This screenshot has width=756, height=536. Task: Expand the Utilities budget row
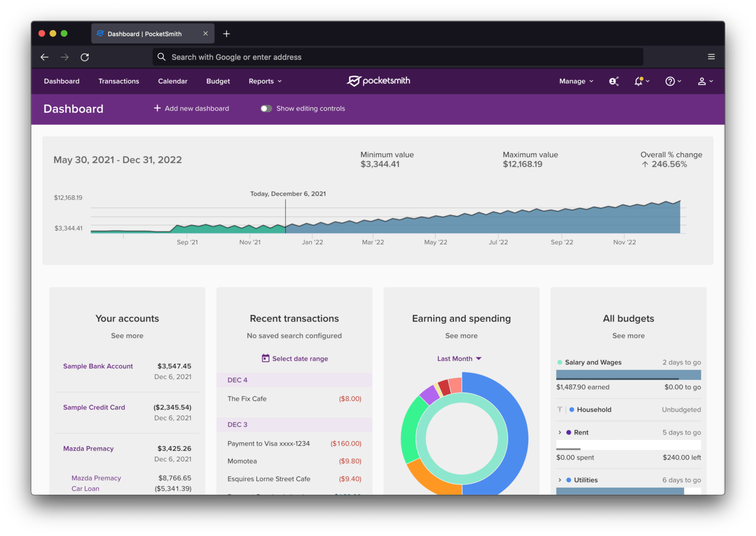559,480
